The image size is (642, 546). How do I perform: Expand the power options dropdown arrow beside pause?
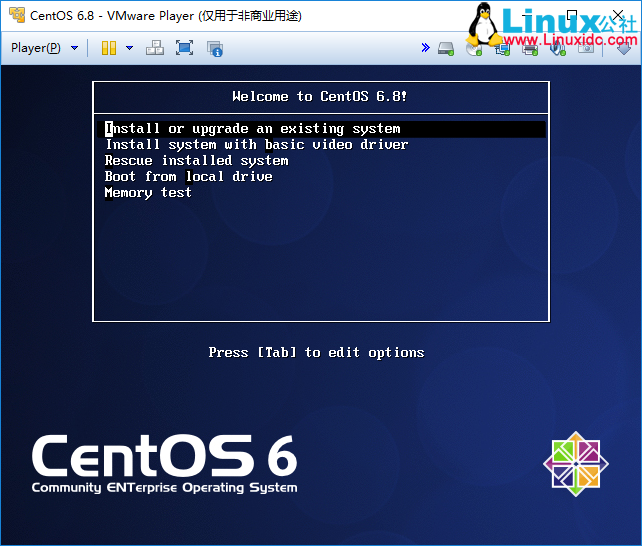(x=129, y=47)
